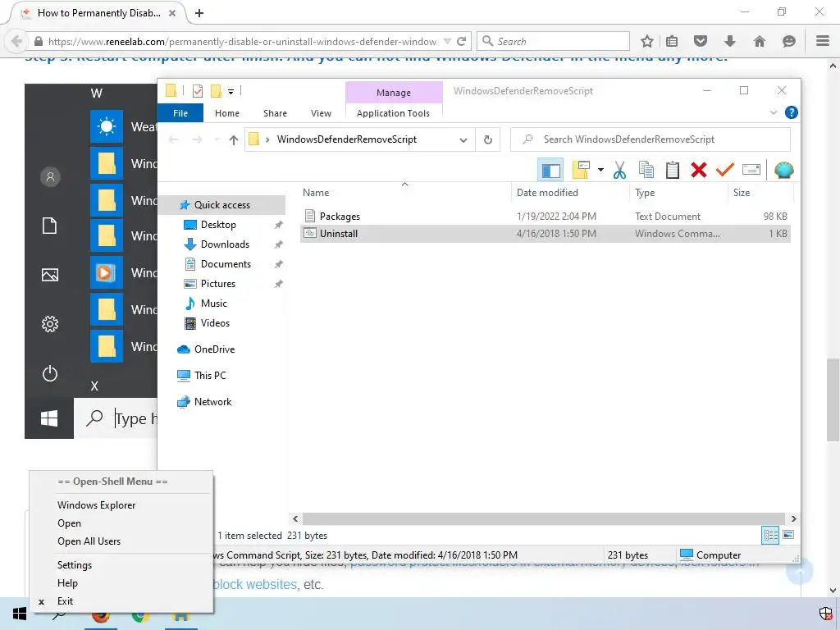Click the Search WindowsDefenderRemoveScript field

(651, 139)
